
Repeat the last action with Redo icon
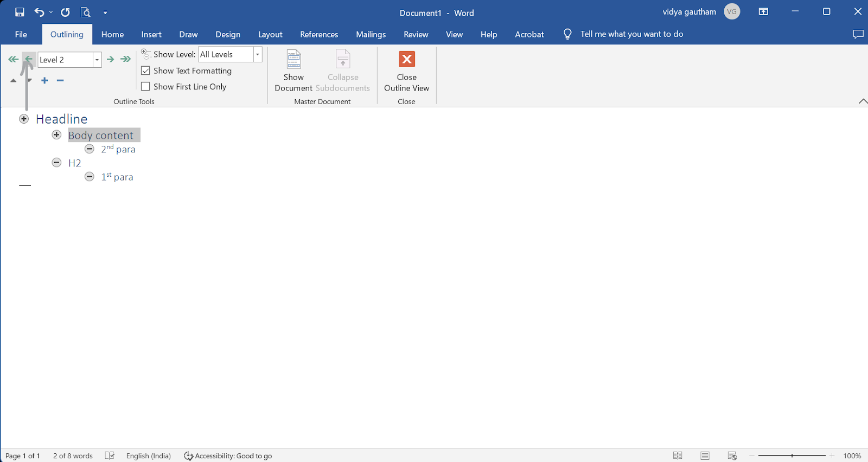[x=65, y=12]
